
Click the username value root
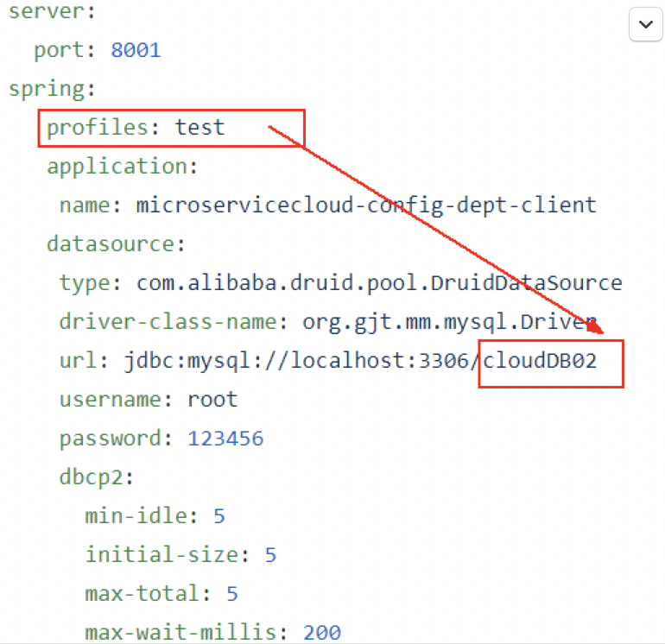212,400
